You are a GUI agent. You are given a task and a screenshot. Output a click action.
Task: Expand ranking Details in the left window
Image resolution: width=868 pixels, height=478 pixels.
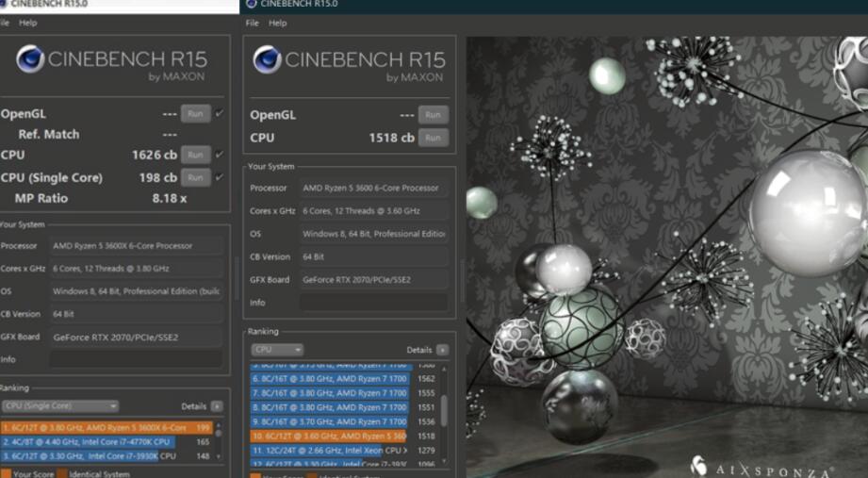click(x=217, y=406)
